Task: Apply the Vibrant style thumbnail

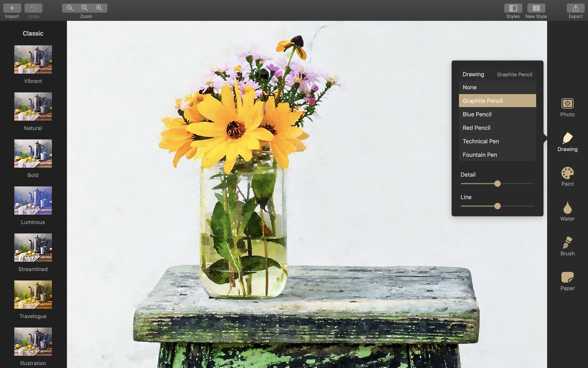Action: [33, 59]
